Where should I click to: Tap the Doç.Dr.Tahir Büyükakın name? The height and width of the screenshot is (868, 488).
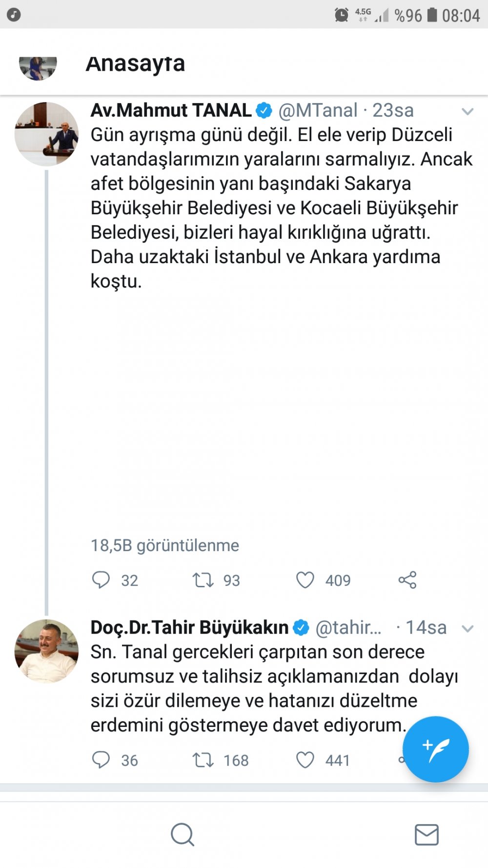(189, 627)
